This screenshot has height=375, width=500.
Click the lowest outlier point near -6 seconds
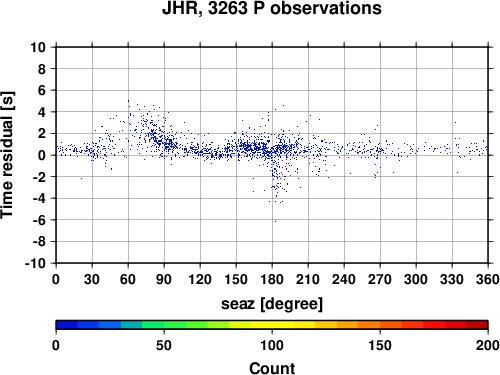coord(275,221)
